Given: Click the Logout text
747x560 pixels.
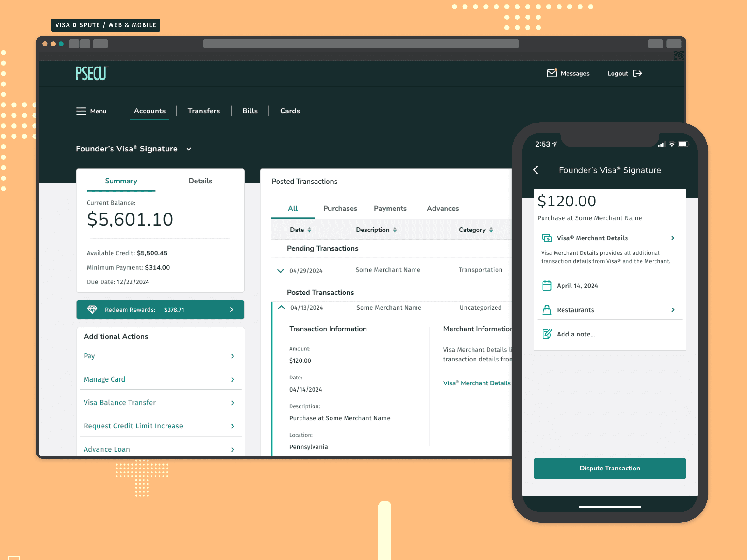Looking at the screenshot, I should click(618, 73).
